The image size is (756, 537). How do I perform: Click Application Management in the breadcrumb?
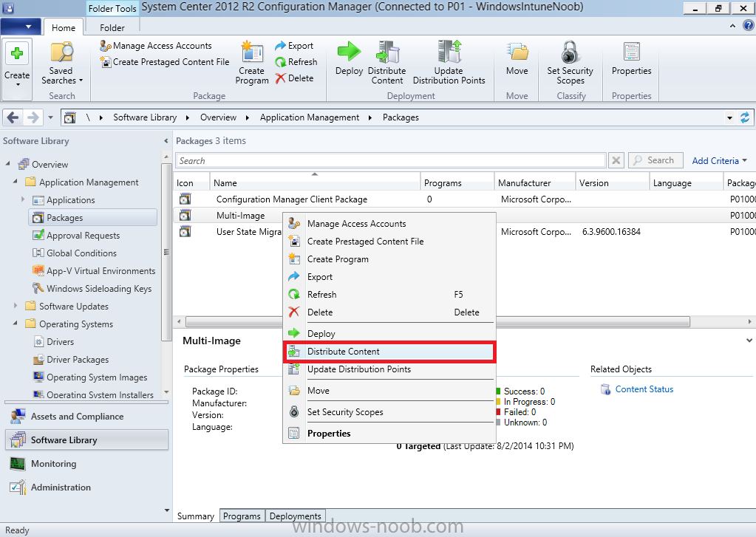point(310,117)
